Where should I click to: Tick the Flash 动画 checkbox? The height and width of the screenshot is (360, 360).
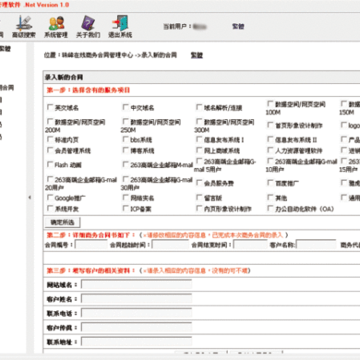point(50,164)
